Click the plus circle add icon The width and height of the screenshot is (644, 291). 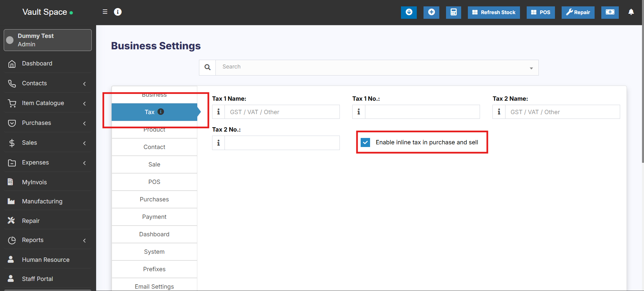[x=431, y=12]
